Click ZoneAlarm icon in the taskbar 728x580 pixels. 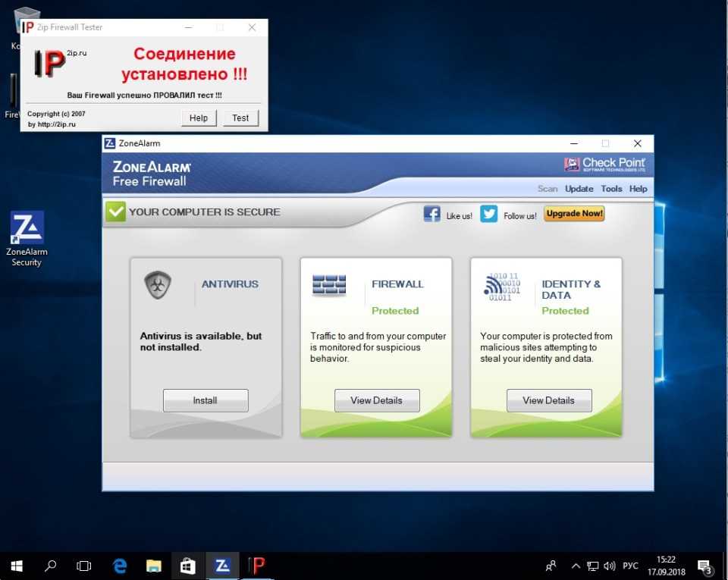222,566
